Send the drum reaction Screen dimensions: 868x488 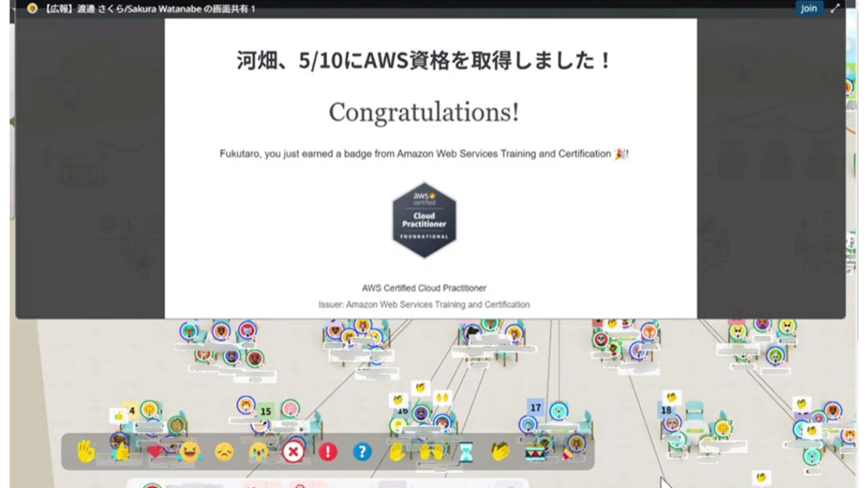coord(535,452)
